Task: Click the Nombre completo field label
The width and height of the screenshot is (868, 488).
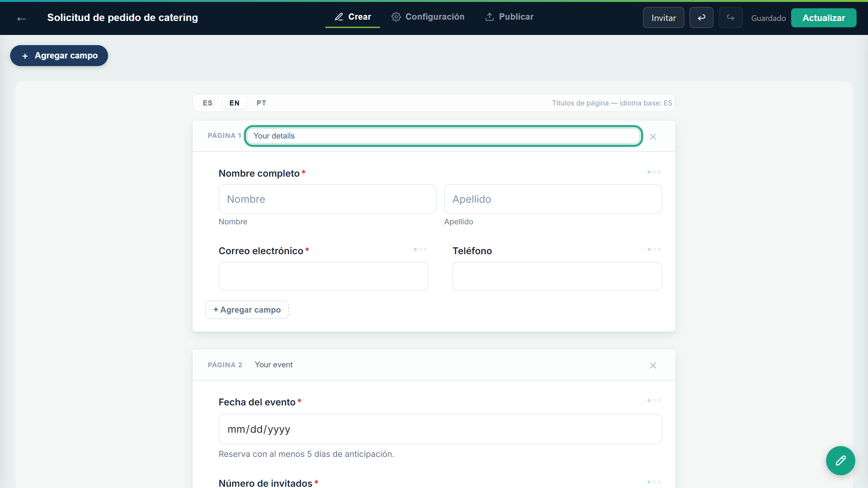Action: tap(259, 173)
